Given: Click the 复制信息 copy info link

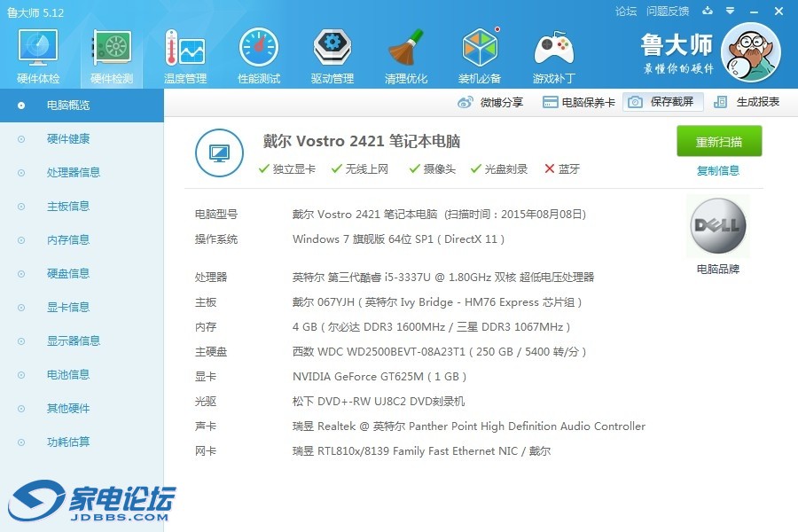Looking at the screenshot, I should pyautogui.click(x=717, y=170).
